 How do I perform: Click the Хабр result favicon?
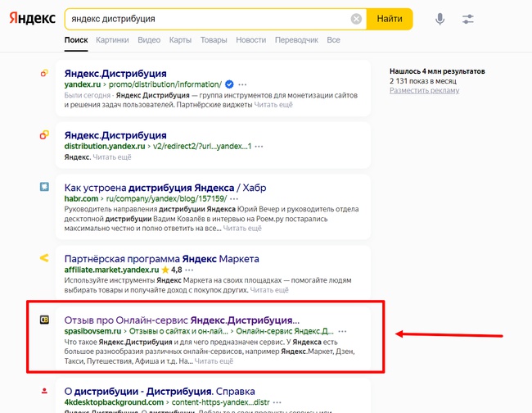coord(44,187)
